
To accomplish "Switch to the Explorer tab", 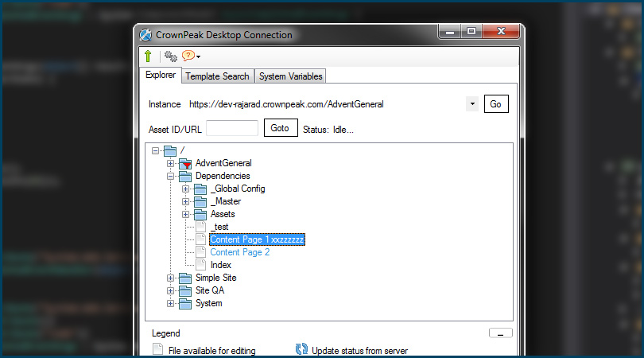I will [x=161, y=76].
